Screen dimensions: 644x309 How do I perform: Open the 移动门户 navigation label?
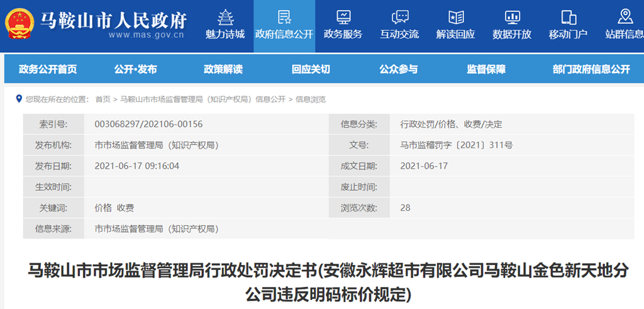[x=569, y=34]
